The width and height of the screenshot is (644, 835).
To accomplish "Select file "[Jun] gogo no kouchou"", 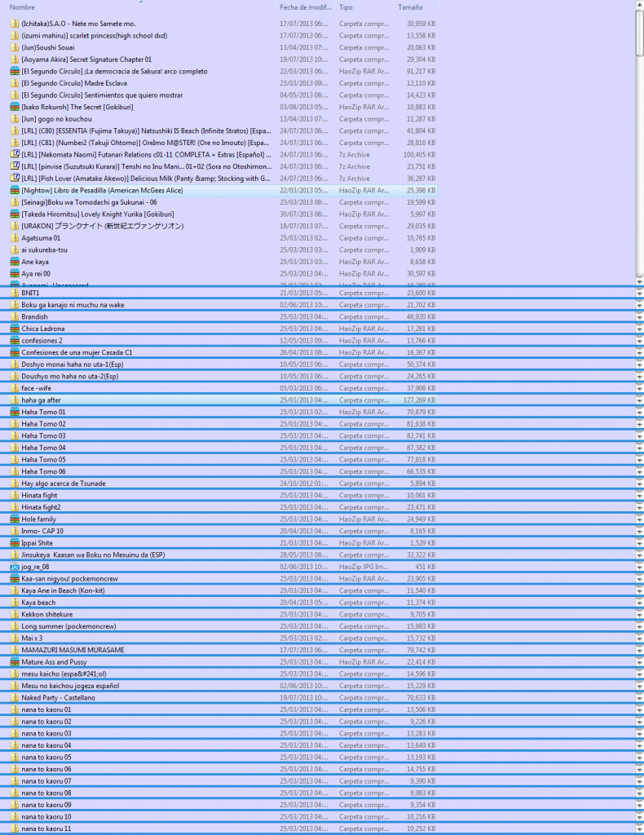I will pyautogui.click(x=56, y=119).
